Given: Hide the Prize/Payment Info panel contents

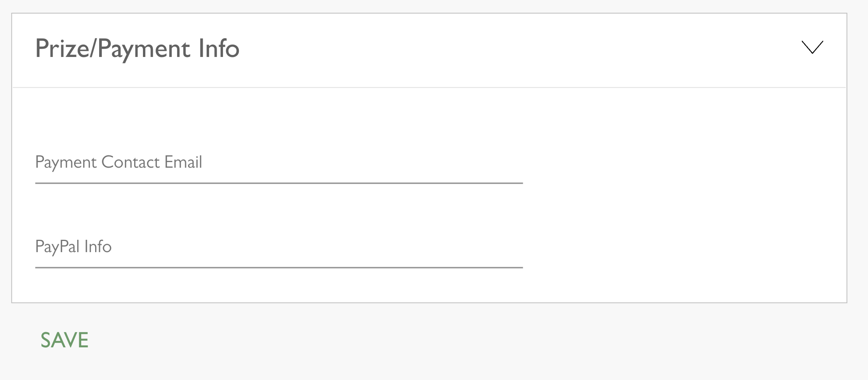Looking at the screenshot, I should point(812,47).
